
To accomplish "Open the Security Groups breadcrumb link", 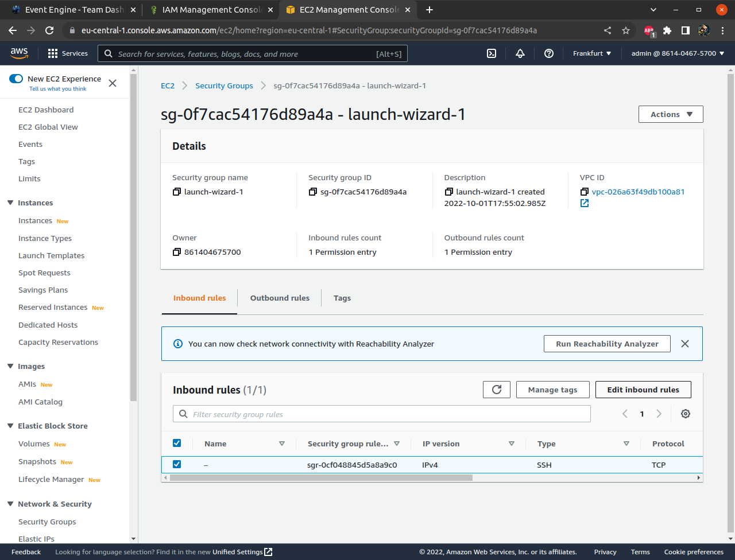I will [224, 85].
